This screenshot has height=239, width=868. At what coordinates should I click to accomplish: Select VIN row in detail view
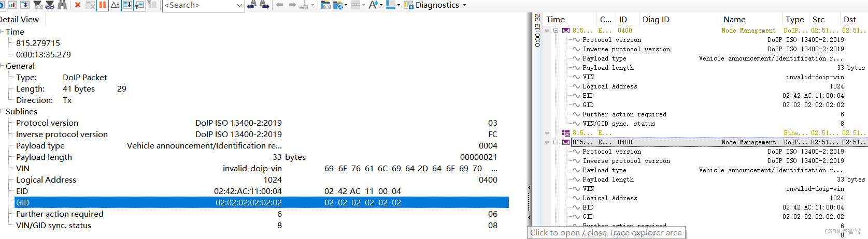pyautogui.click(x=262, y=168)
